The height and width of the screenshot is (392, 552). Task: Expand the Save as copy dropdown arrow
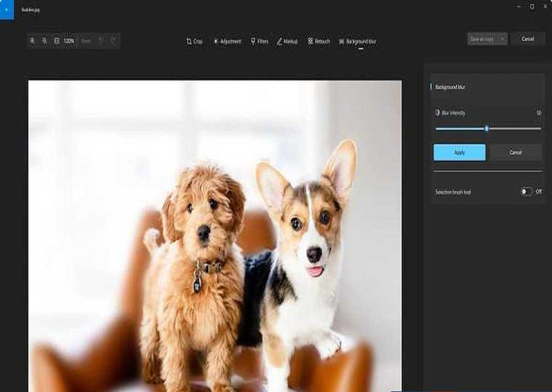pos(502,39)
